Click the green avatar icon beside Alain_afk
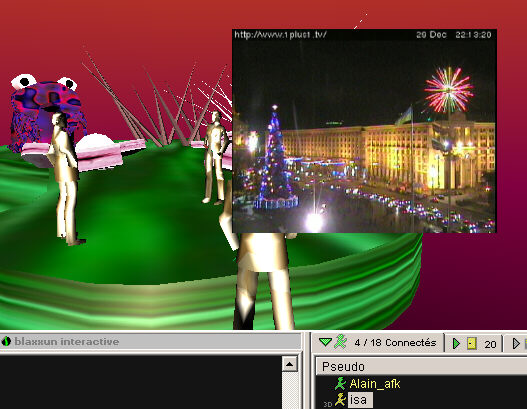The image size is (527, 409). tap(340, 383)
